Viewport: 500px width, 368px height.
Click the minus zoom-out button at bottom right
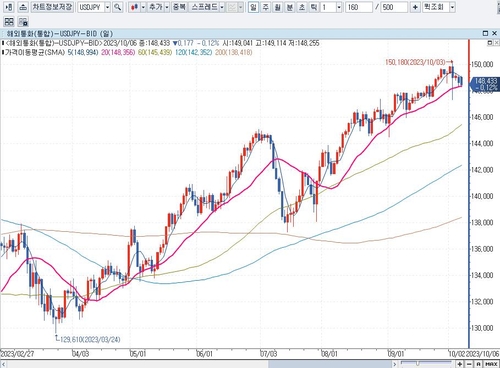coord(469,364)
